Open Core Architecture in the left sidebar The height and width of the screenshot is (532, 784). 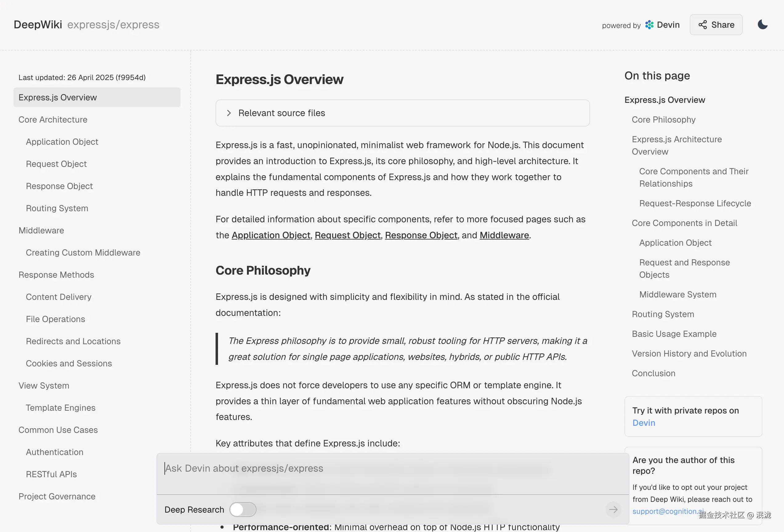53,119
